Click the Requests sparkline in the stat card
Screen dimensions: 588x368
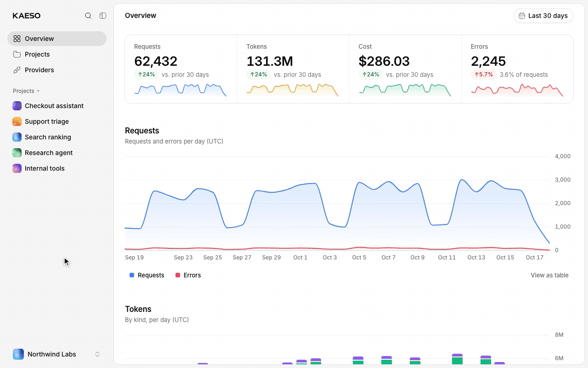[x=180, y=90]
